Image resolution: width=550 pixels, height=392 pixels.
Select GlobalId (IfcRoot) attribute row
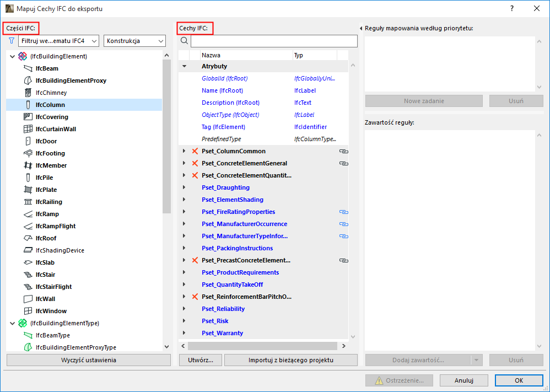pyautogui.click(x=263, y=79)
